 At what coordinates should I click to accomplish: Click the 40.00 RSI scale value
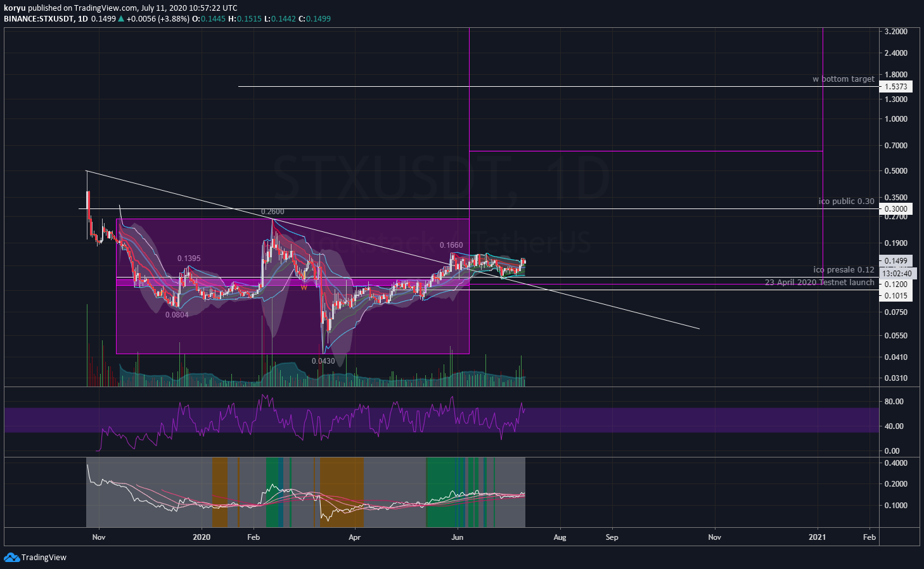click(x=894, y=426)
